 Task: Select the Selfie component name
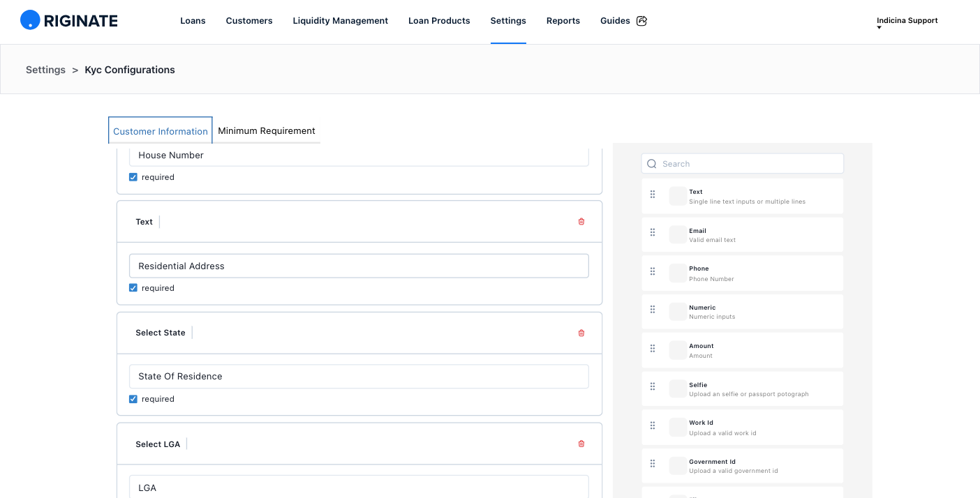coord(698,385)
